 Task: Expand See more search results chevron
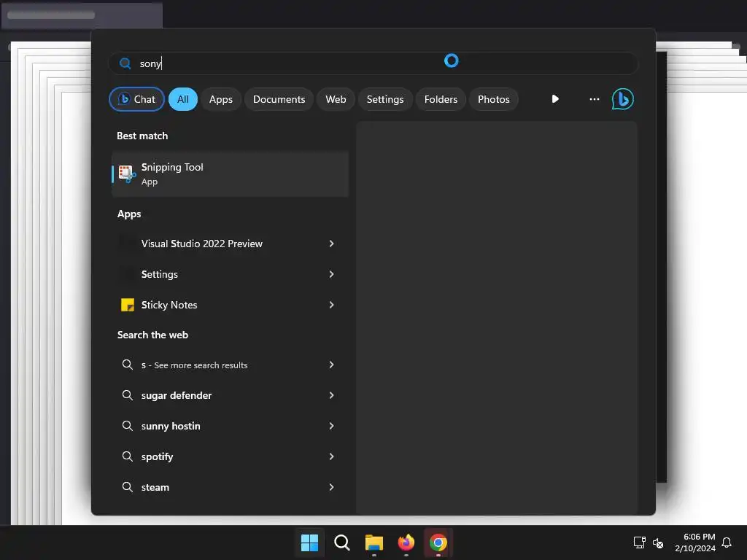click(x=332, y=365)
